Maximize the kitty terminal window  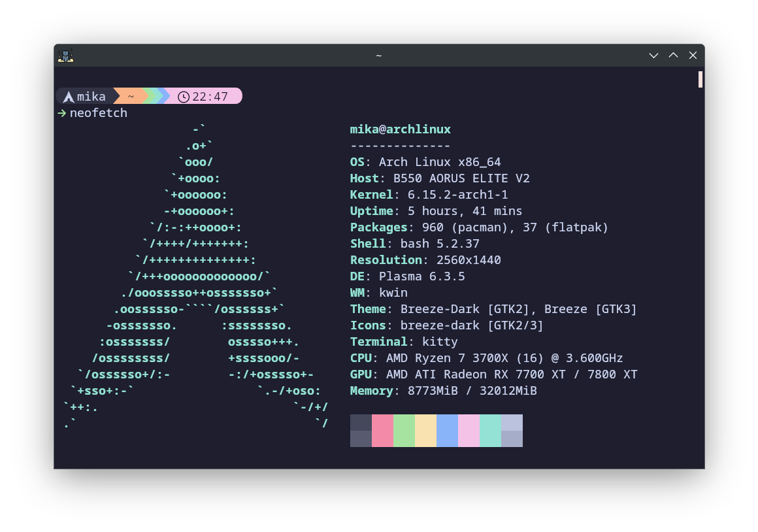(x=674, y=55)
